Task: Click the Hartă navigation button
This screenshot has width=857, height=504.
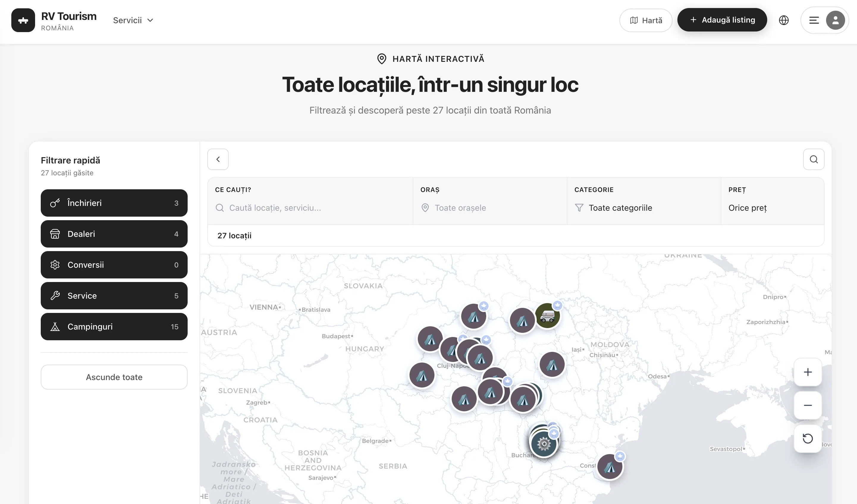Action: [646, 21]
